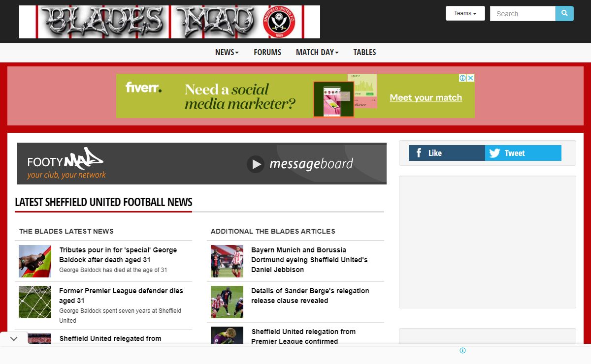Click 'THE BLADES LATEST NEWS' heading

(x=66, y=231)
